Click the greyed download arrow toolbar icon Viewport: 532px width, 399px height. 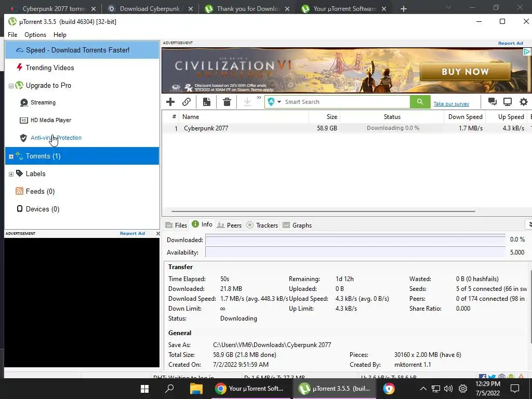247,102
